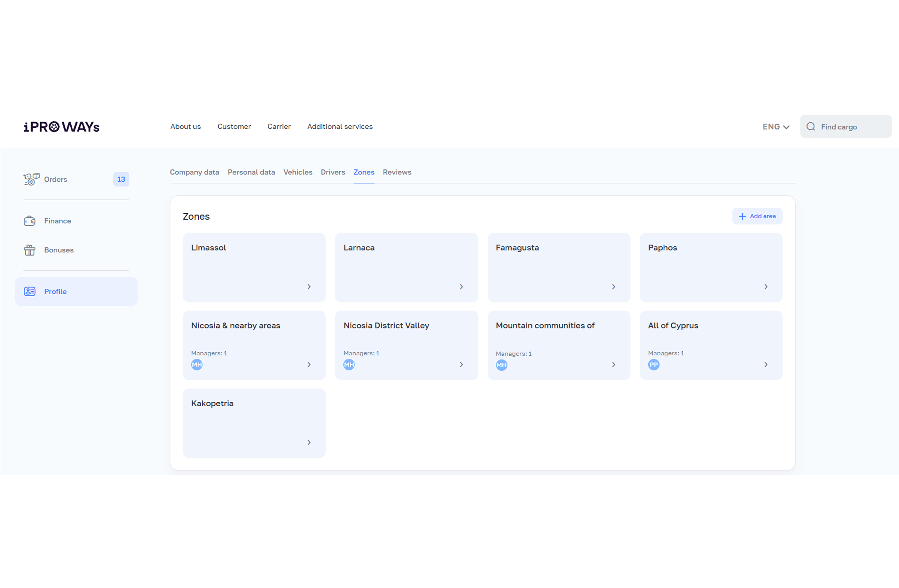
Task: Switch to the Company data tab
Action: (x=195, y=172)
